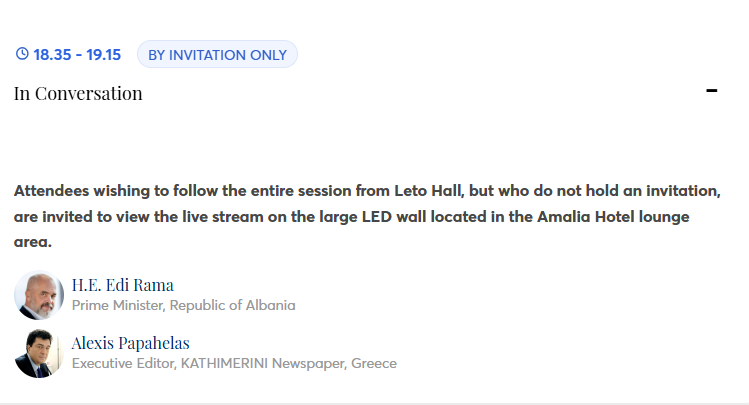Click the clock icon beside the session time
Image resolution: width=749 pixels, height=405 pixels.
point(22,55)
